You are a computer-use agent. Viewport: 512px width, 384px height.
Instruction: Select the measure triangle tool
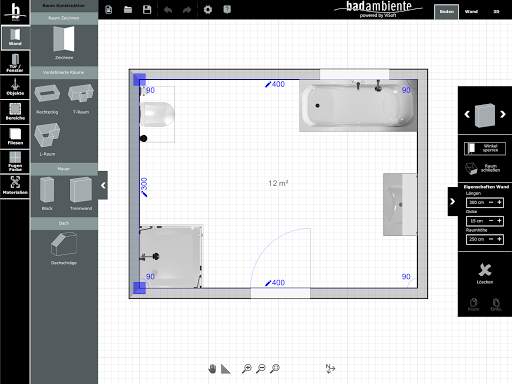click(226, 369)
